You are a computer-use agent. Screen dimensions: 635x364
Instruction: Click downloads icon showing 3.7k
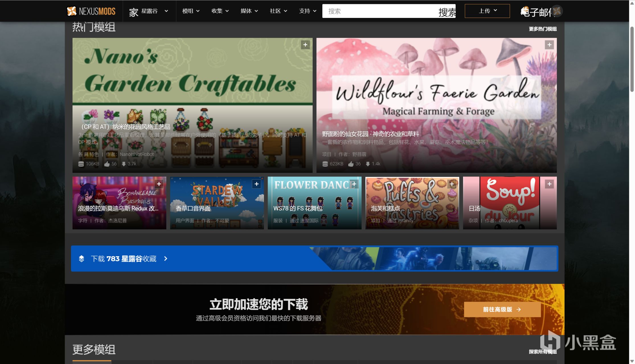[124, 164]
